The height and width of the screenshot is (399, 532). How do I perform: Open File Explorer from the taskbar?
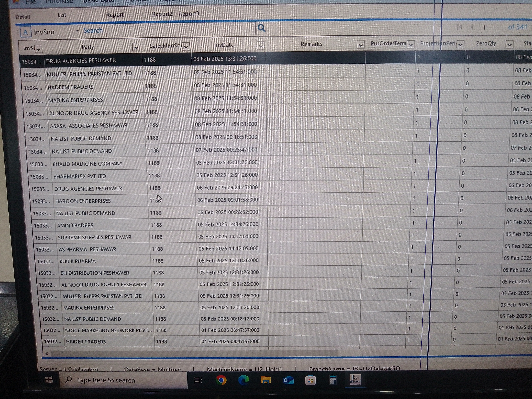coord(265,380)
